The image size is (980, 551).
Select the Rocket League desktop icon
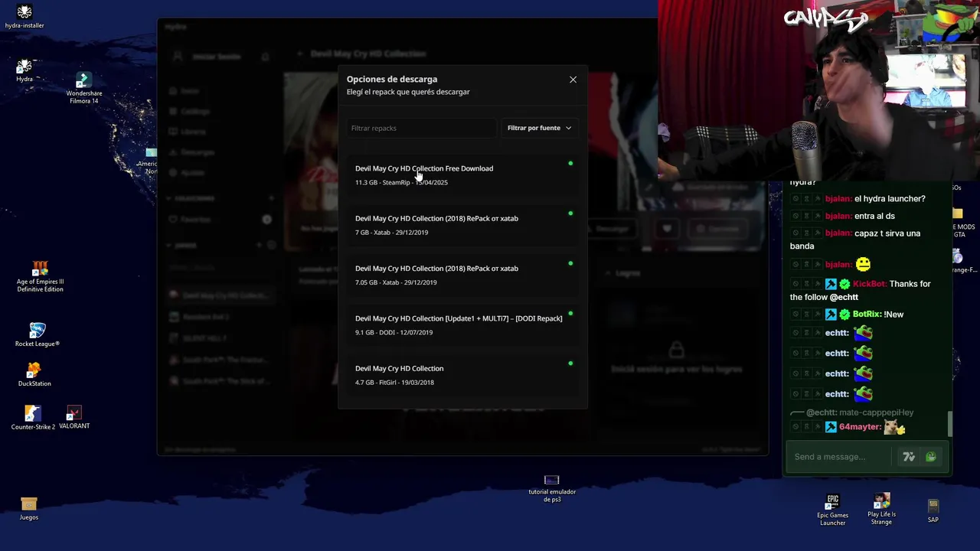pyautogui.click(x=37, y=335)
